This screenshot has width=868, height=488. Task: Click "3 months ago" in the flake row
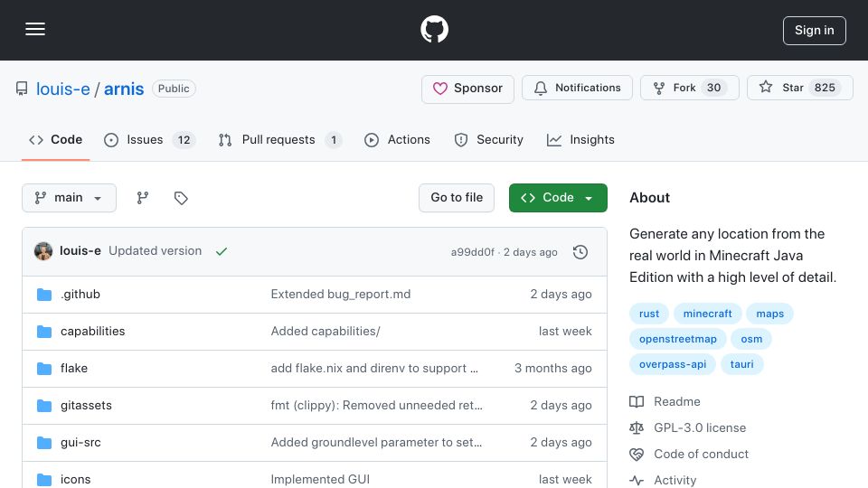[553, 368]
